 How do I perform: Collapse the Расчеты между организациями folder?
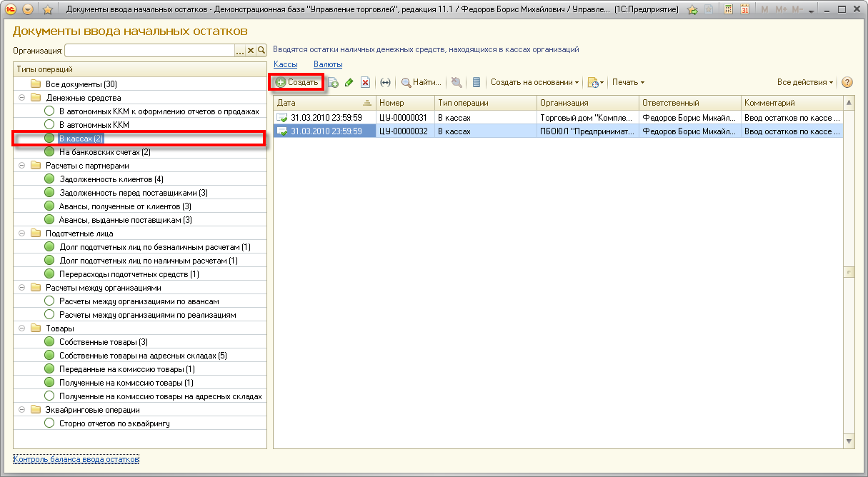[x=21, y=288]
